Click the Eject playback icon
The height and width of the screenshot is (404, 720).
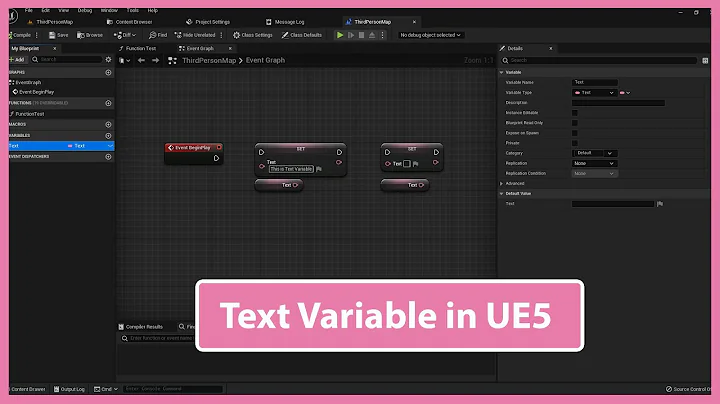372,35
